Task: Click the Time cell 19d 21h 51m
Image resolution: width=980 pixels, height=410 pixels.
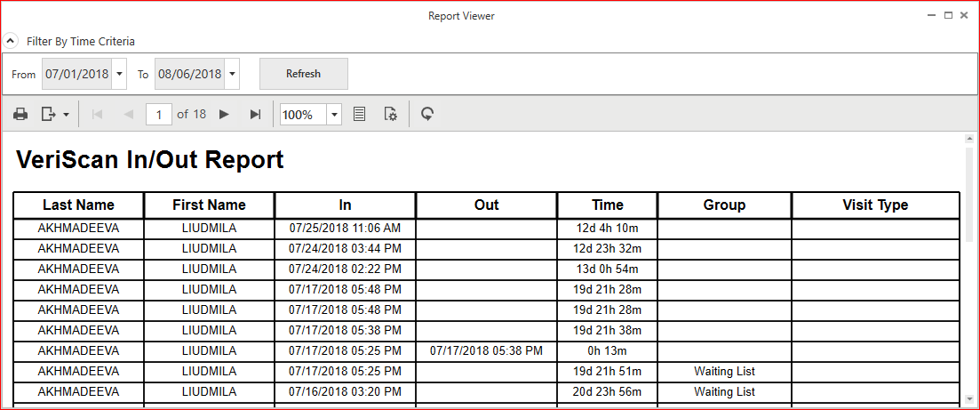Action: click(608, 371)
